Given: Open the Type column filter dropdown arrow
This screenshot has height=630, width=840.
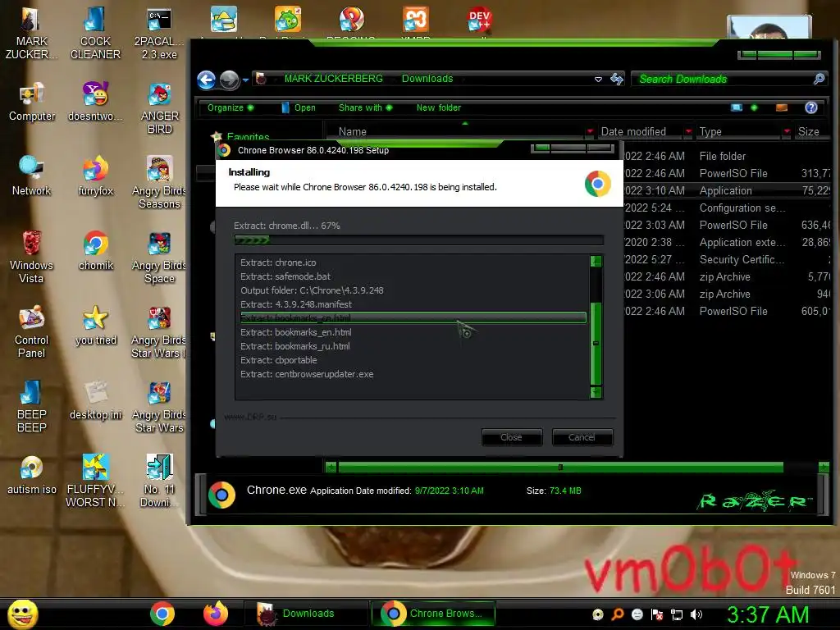Looking at the screenshot, I should coord(787,131).
